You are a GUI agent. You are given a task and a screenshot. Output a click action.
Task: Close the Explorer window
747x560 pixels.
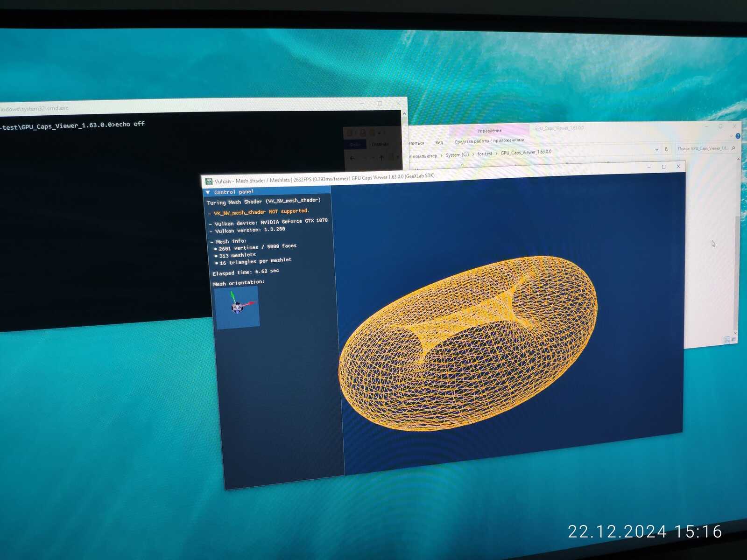click(734, 126)
